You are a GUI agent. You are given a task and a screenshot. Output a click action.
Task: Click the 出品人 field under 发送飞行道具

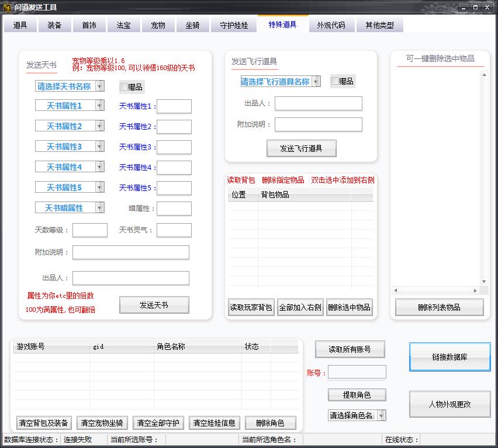tap(318, 103)
